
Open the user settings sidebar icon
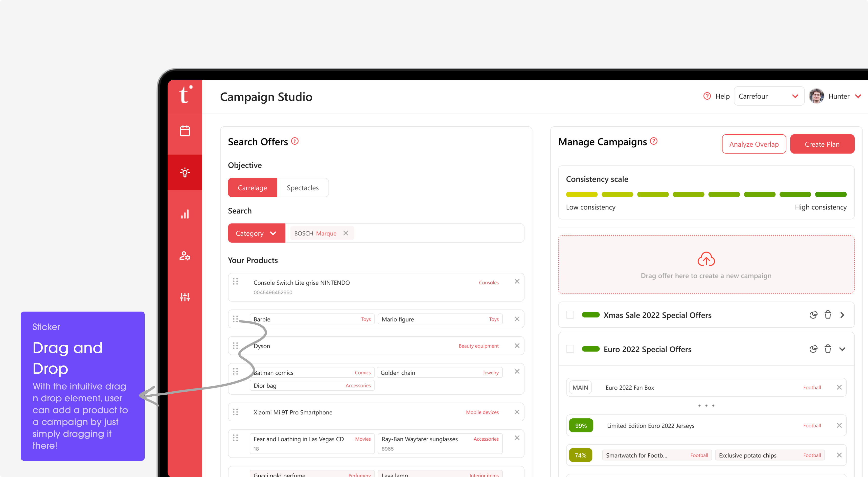point(185,256)
